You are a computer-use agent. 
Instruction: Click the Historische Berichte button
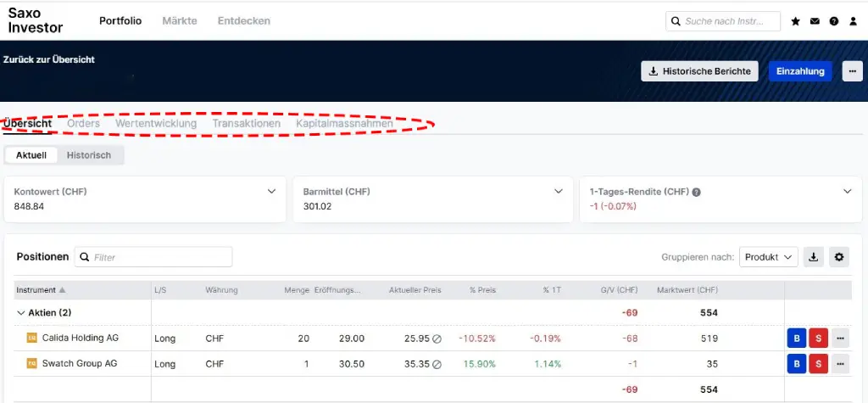(x=699, y=71)
